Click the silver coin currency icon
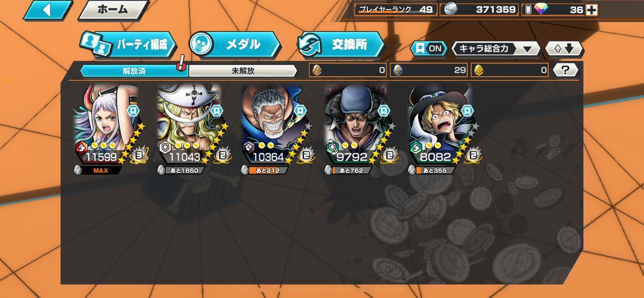This screenshot has height=298, width=644. pos(451,10)
